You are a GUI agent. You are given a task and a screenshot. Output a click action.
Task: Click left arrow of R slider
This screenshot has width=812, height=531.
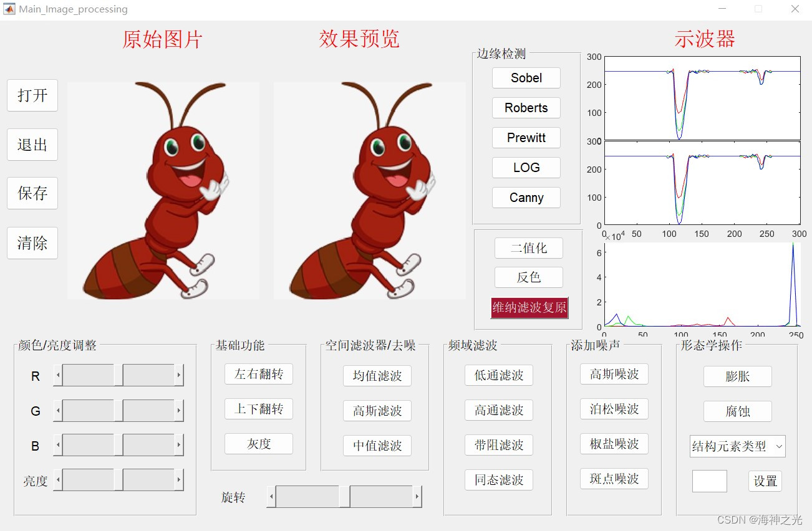pos(58,375)
